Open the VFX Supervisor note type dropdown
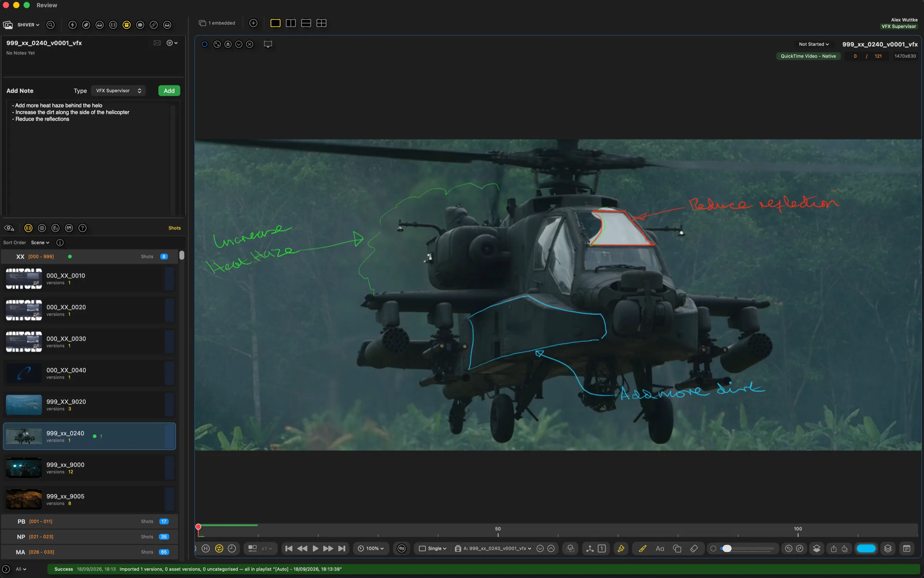The width and height of the screenshot is (924, 578). [x=119, y=90]
